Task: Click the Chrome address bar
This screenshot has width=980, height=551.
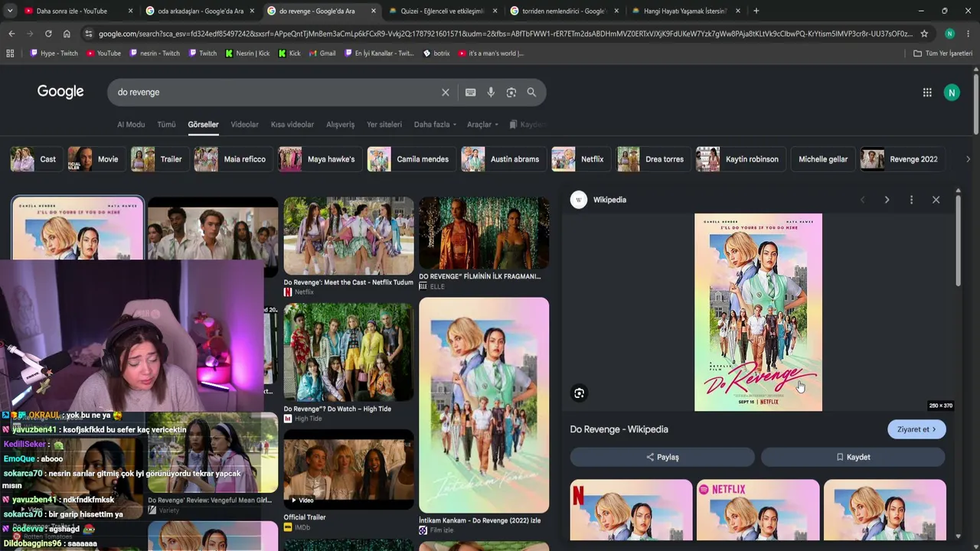Action: (x=505, y=34)
